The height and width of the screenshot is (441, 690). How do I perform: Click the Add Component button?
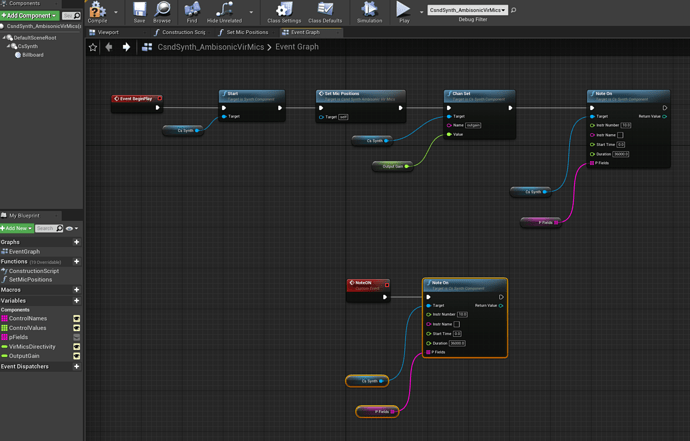point(29,15)
